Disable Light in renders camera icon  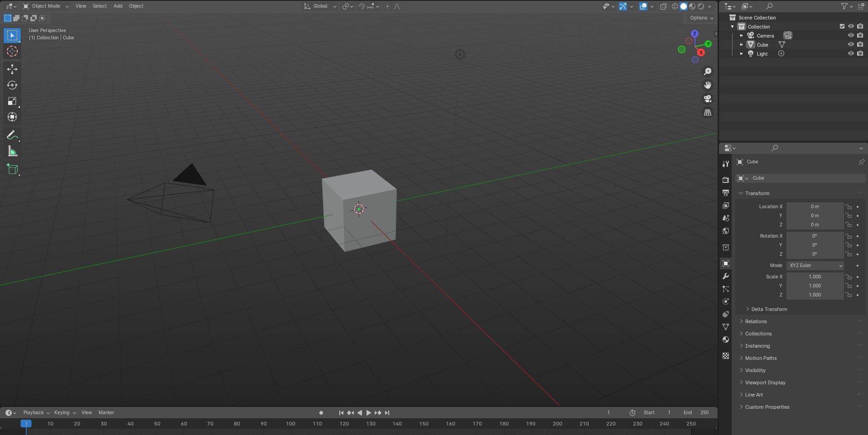coord(860,53)
